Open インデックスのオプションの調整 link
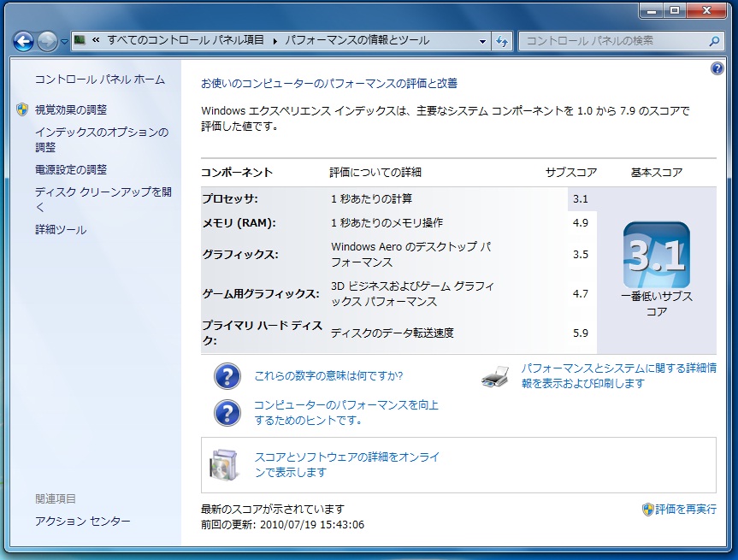 [102, 139]
